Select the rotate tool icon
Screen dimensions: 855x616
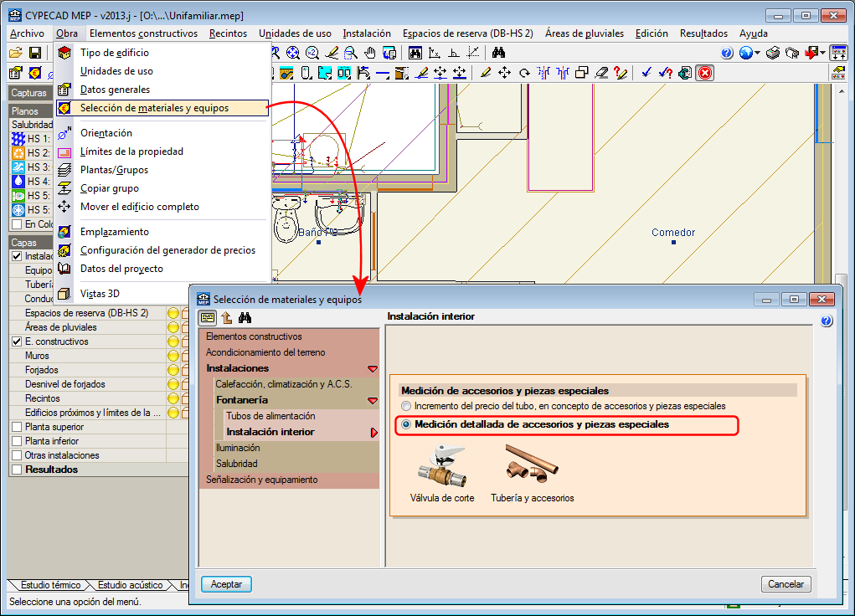pyautogui.click(x=524, y=73)
